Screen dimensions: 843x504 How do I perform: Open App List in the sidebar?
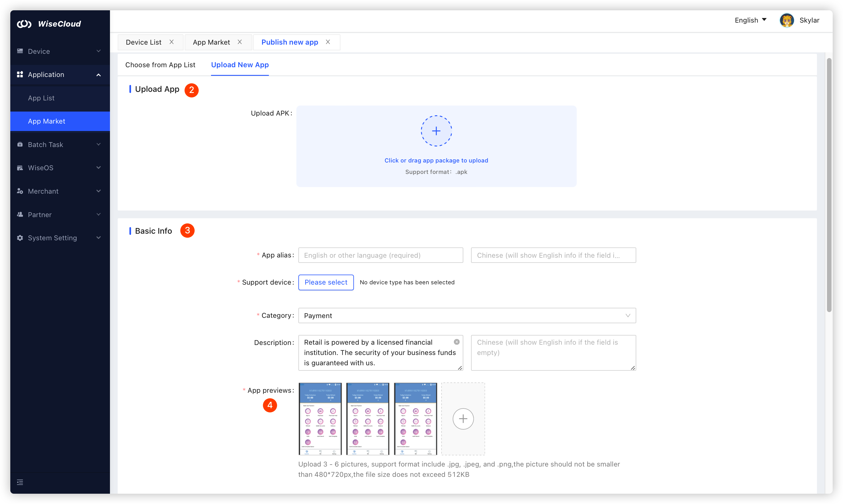pos(41,98)
